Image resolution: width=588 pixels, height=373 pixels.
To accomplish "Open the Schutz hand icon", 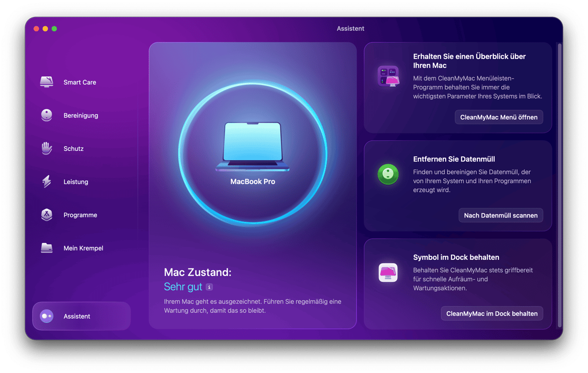I will coord(47,149).
